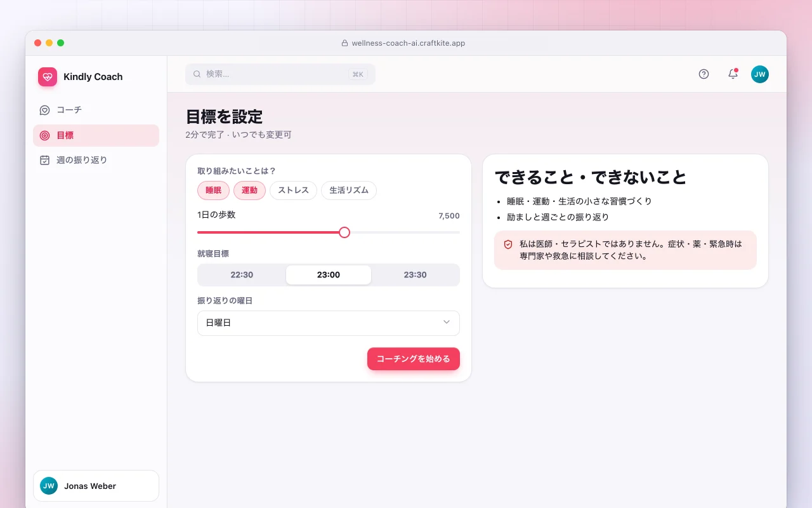Image resolution: width=812 pixels, height=508 pixels.
Task: Click the 週の振り返り calendar icon
Action: pos(44,160)
